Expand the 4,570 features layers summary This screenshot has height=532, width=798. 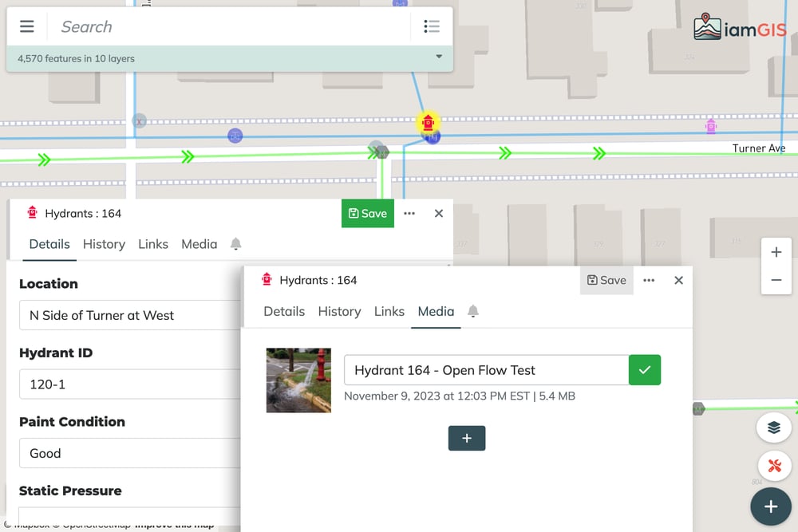tap(439, 57)
